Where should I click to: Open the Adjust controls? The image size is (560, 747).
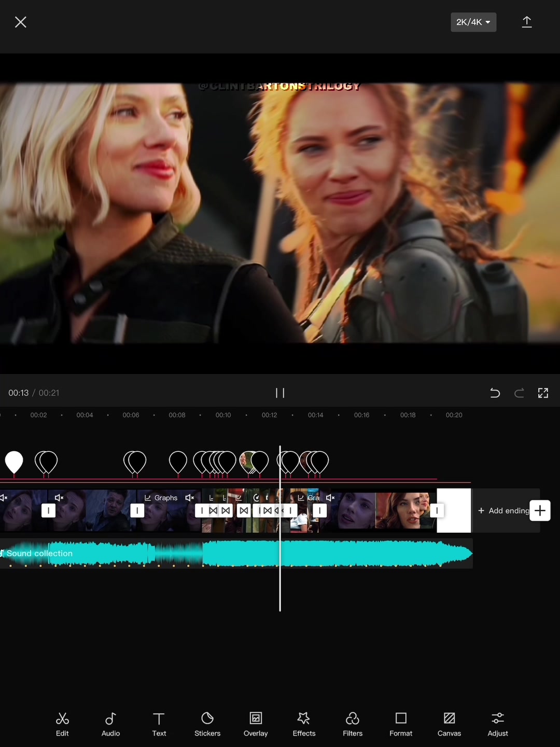[498, 724]
